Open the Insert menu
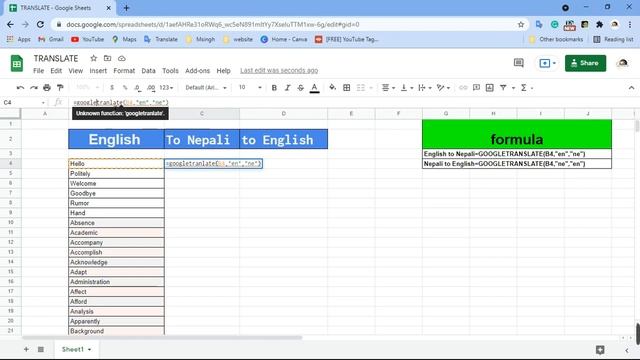This screenshot has width=640, height=360. coord(98,71)
